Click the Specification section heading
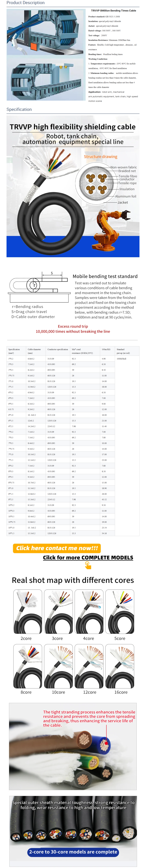The image size is (146, 868). 19,109
